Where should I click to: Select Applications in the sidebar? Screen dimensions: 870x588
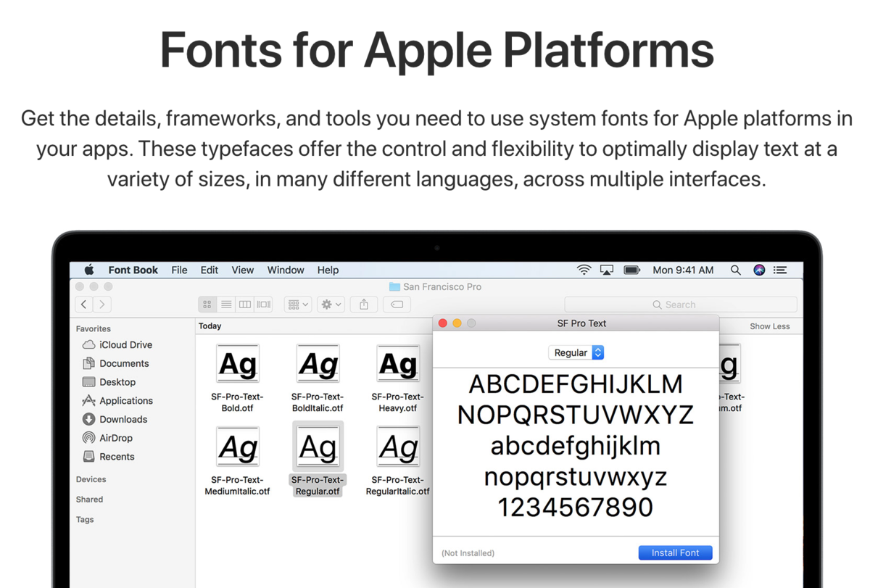point(117,400)
